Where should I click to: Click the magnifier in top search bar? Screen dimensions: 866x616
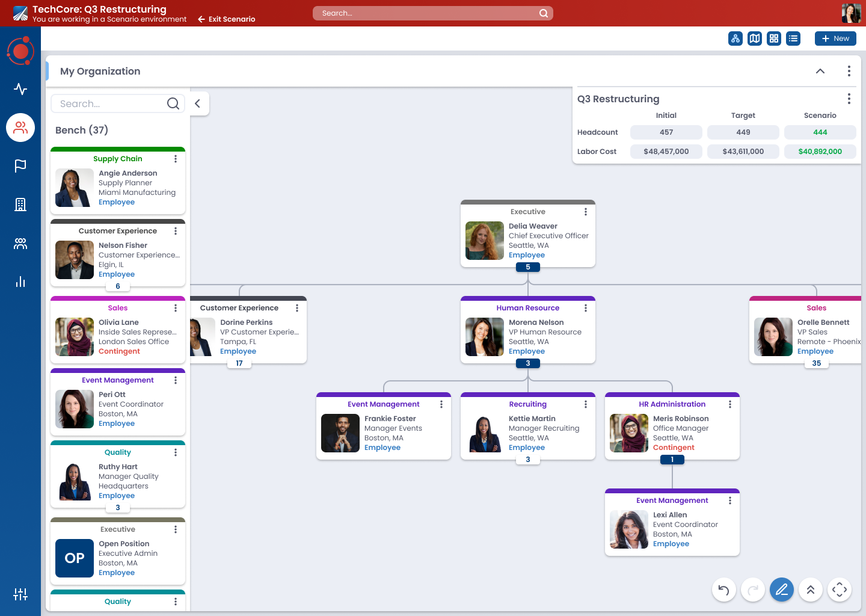(544, 13)
